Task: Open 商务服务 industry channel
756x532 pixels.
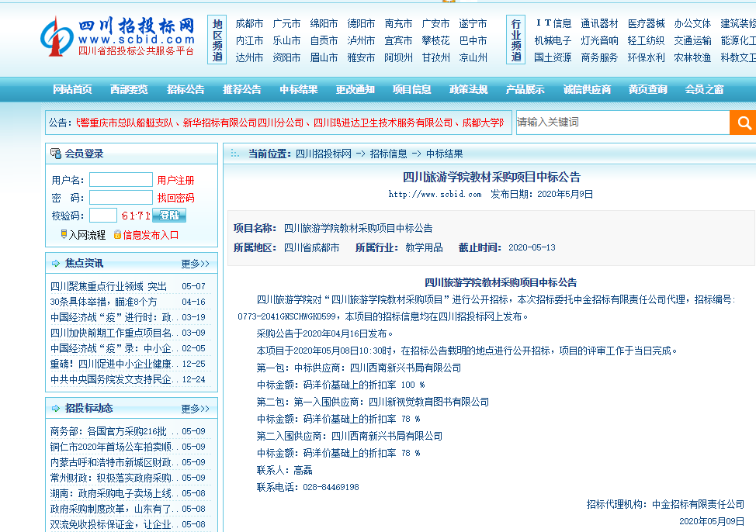Action: 599,58
